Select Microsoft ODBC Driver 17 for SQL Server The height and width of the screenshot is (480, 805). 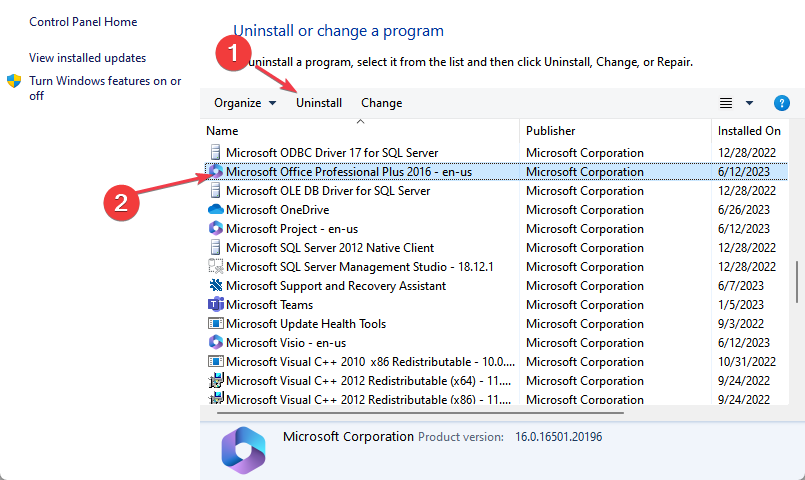tap(332, 153)
